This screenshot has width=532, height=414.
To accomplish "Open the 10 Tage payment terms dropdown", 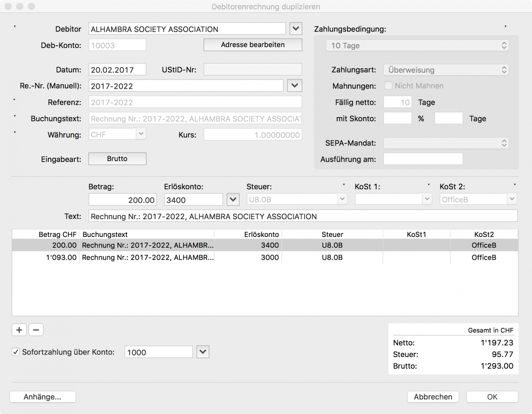I will pos(417,45).
